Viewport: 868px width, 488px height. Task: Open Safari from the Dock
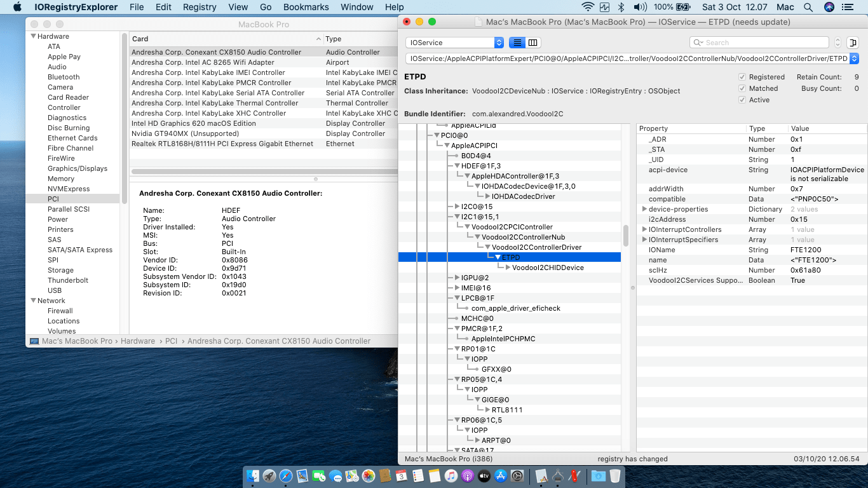(x=286, y=475)
